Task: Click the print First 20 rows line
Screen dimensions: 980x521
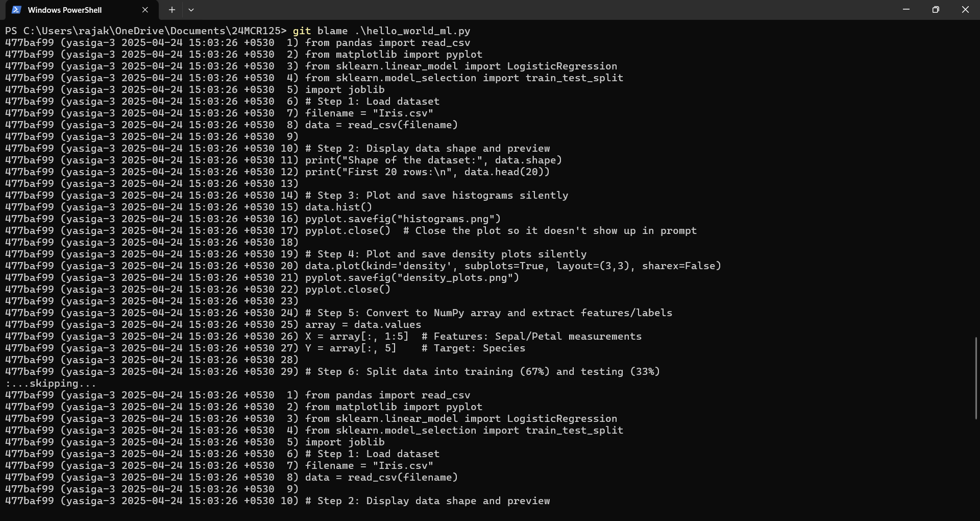Action: point(427,172)
